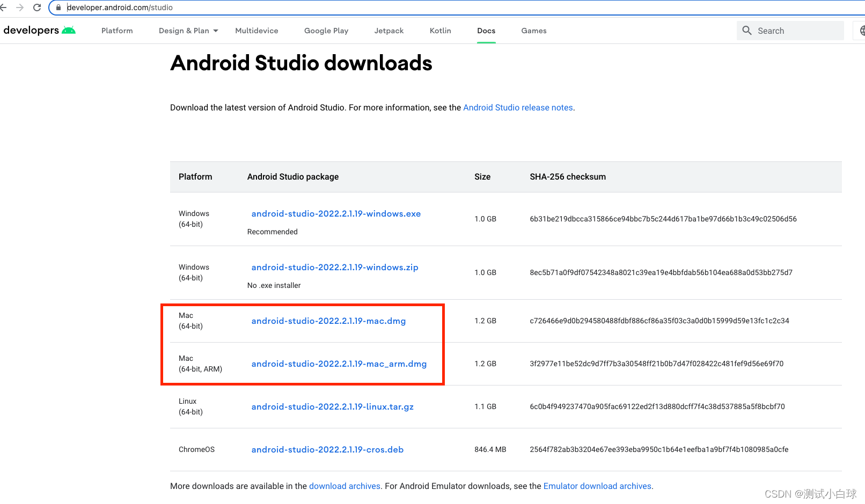865x504 pixels.
Task: Click the 1.1 GB size cell
Action: [485, 406]
